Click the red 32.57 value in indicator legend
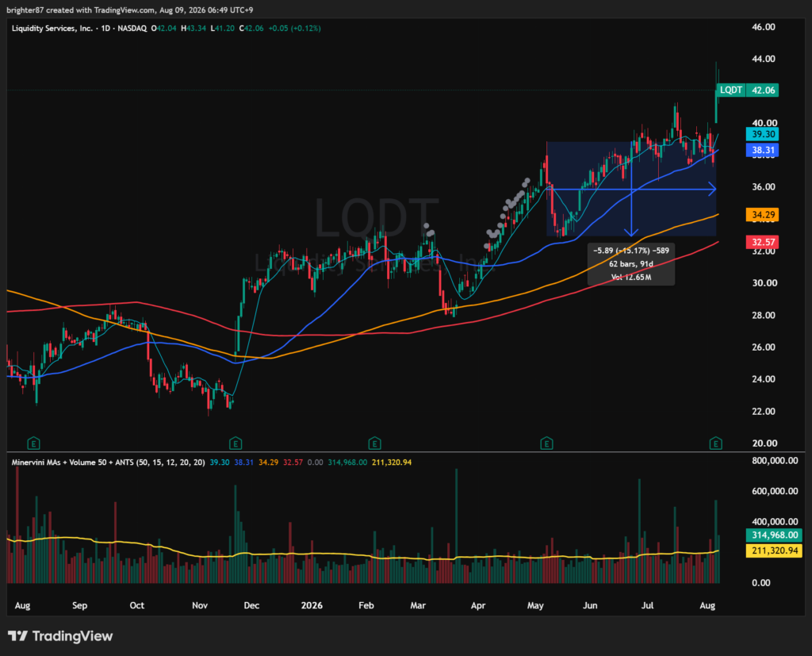The width and height of the screenshot is (812, 656). coord(293,462)
